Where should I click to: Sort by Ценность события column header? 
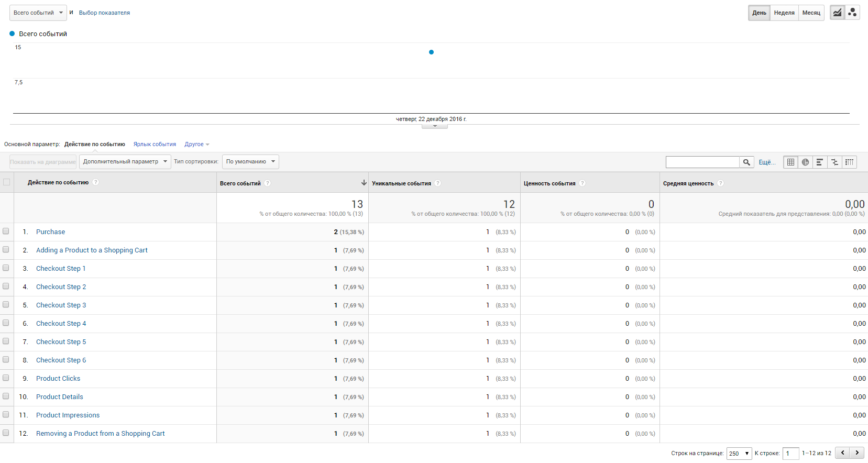(550, 183)
